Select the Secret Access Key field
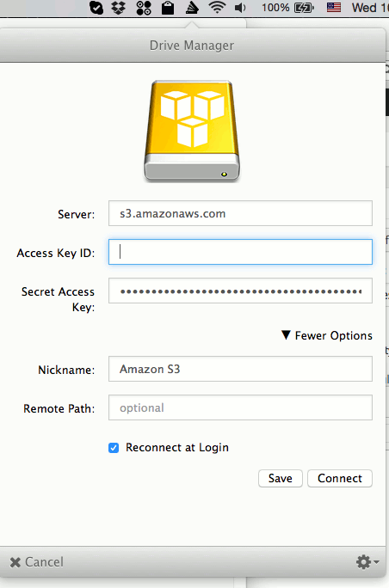Screen dimensions: 389x588 (240, 291)
